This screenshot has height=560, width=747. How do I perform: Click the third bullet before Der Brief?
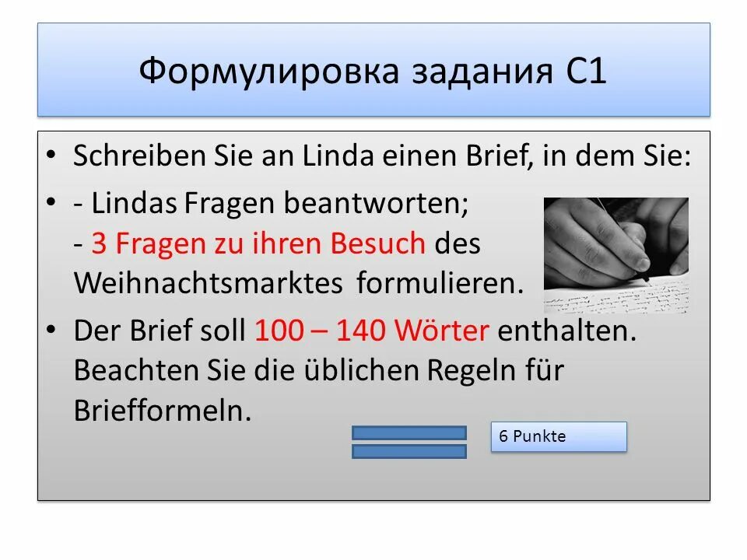click(x=51, y=329)
